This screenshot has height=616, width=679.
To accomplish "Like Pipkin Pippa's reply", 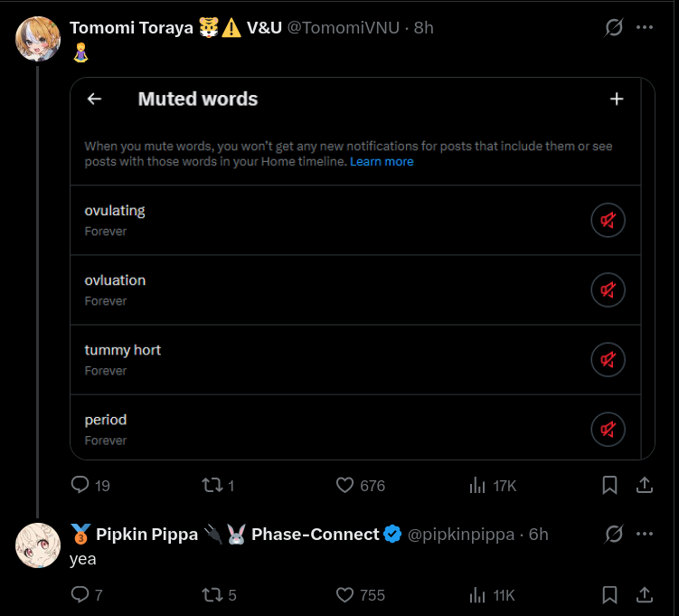I will [x=344, y=595].
